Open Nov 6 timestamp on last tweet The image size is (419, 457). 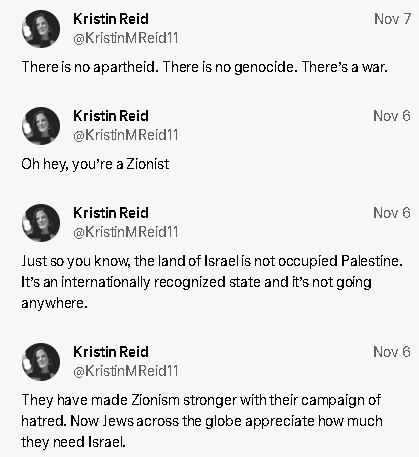[x=392, y=352]
